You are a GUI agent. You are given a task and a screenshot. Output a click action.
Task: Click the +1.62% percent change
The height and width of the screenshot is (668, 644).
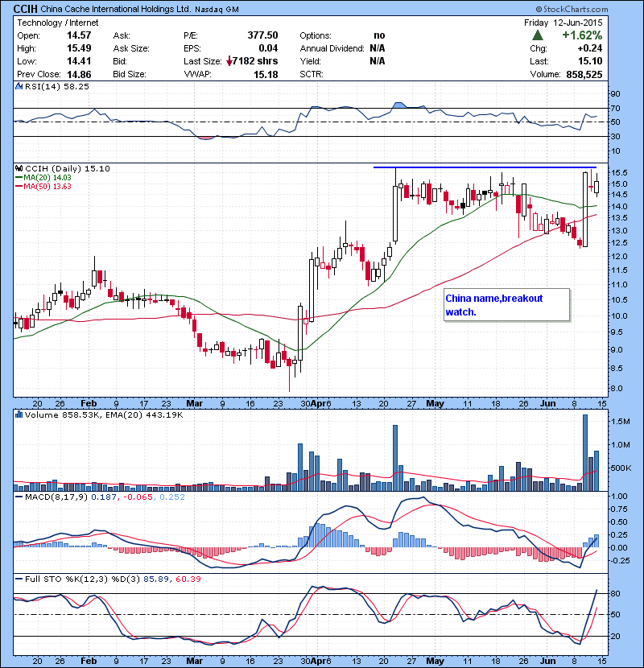point(582,35)
